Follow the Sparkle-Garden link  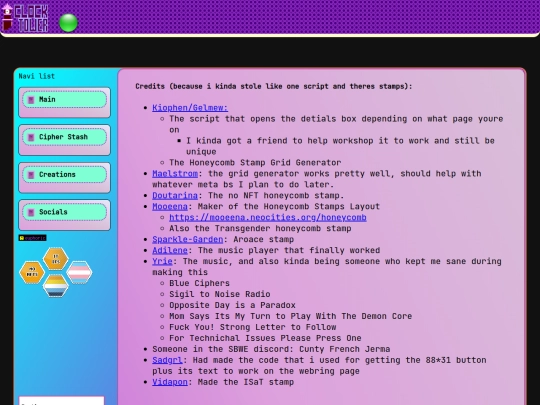tap(188, 239)
